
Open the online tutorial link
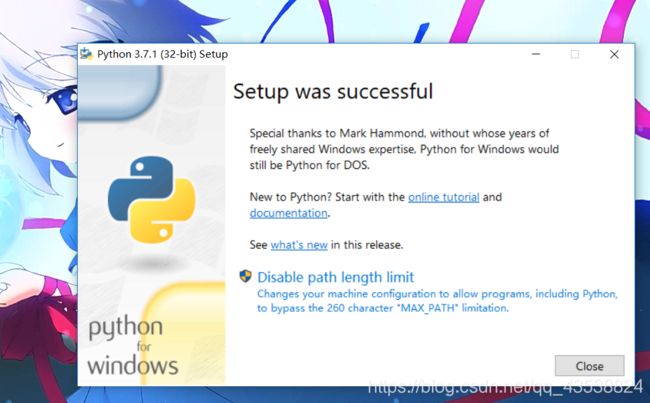[x=444, y=197]
